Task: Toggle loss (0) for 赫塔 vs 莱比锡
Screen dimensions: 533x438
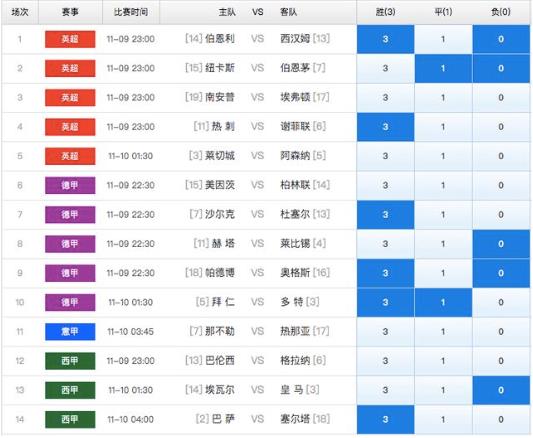Action: [501, 244]
